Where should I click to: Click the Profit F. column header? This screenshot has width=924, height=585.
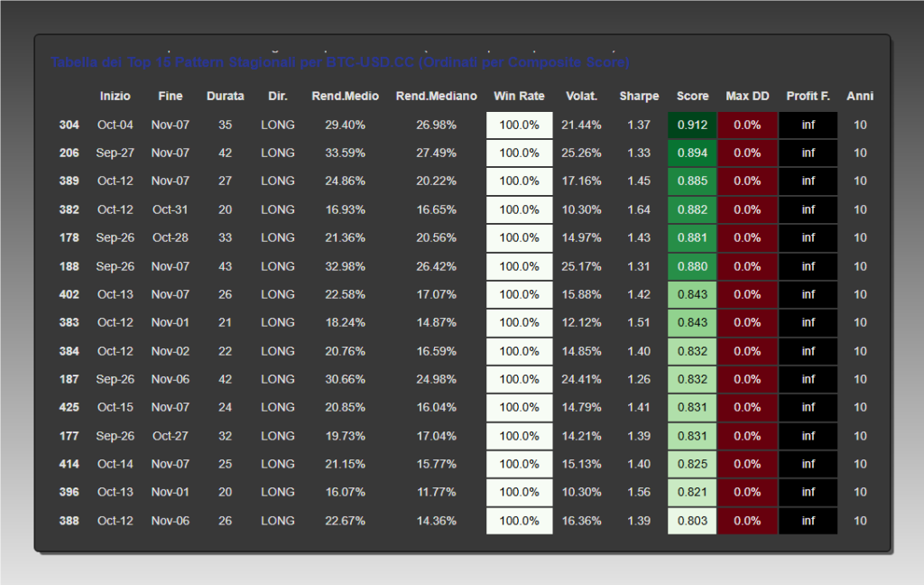pos(808,96)
